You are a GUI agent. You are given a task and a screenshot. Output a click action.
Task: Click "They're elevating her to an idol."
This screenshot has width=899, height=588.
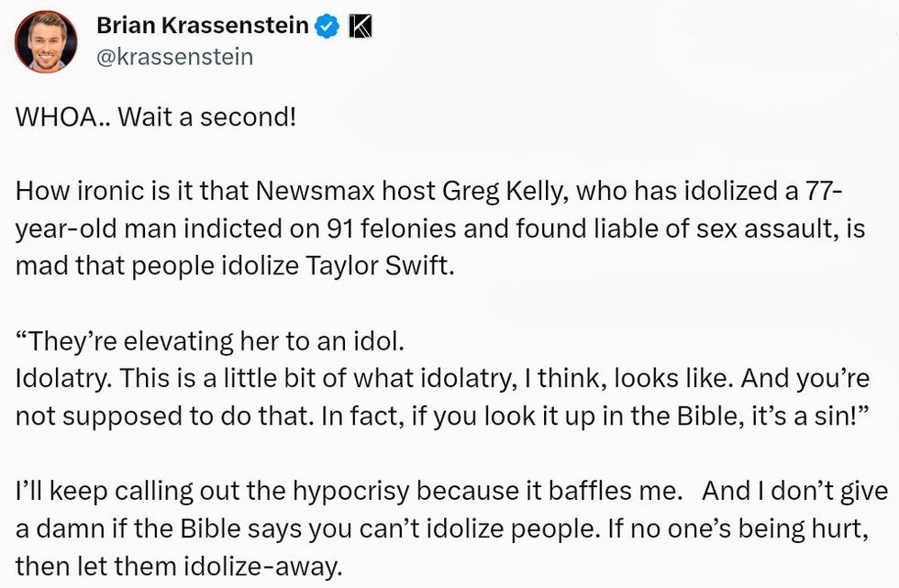pyautogui.click(x=209, y=341)
